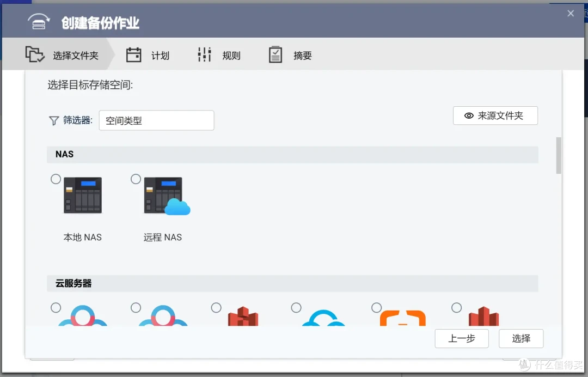Viewport: 588px width, 377px height.
Task: Select the remote NAS radio button
Action: (x=136, y=179)
